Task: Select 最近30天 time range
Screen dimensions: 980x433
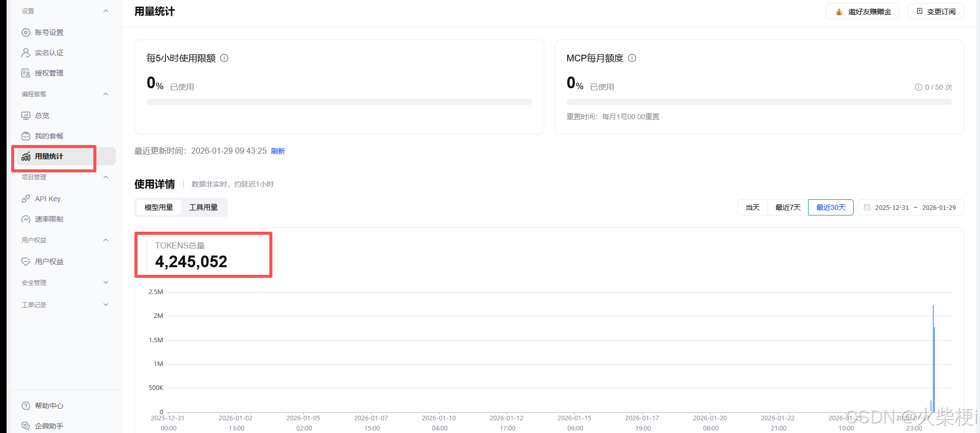Action: point(831,207)
